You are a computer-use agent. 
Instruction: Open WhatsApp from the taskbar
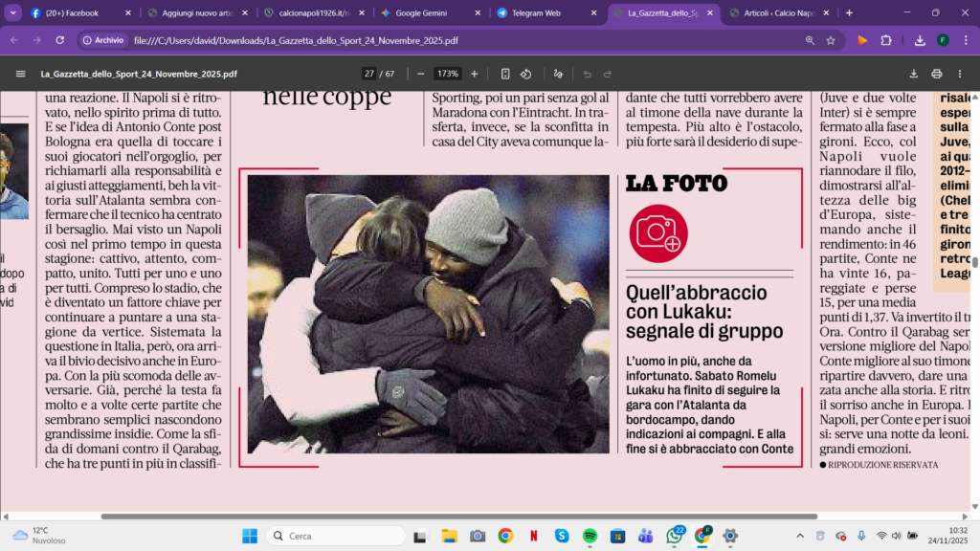(674, 536)
